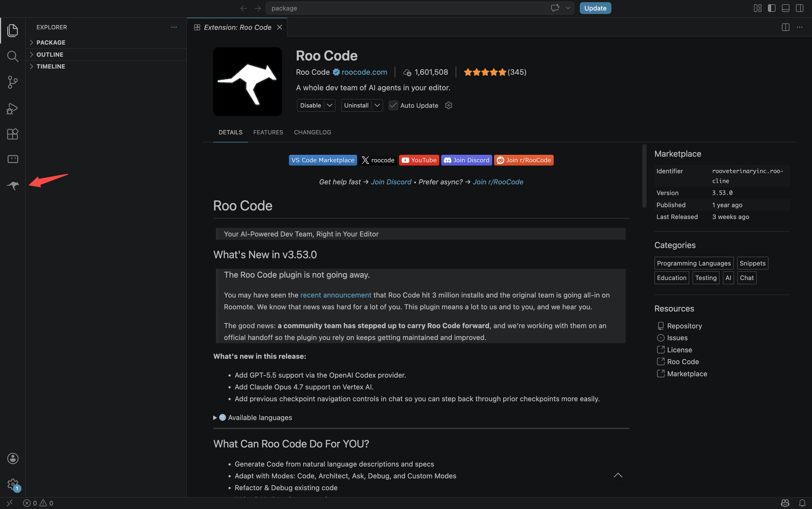Select the Testing category tag

[x=706, y=278]
